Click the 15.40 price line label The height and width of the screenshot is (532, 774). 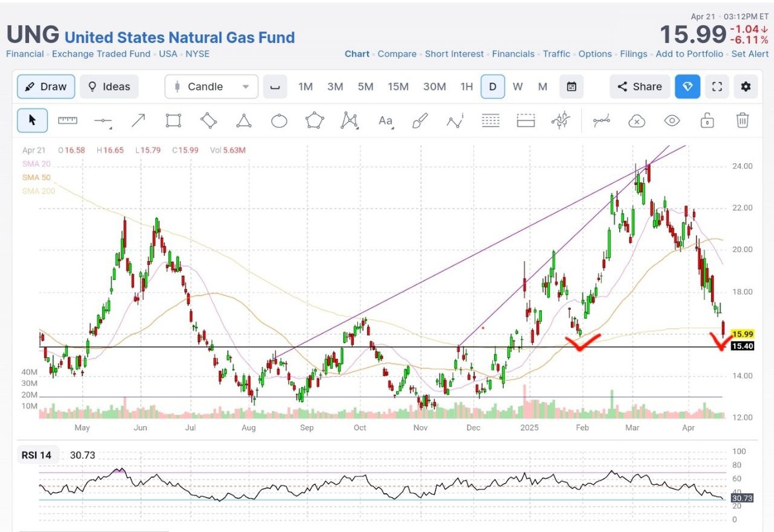coord(742,346)
